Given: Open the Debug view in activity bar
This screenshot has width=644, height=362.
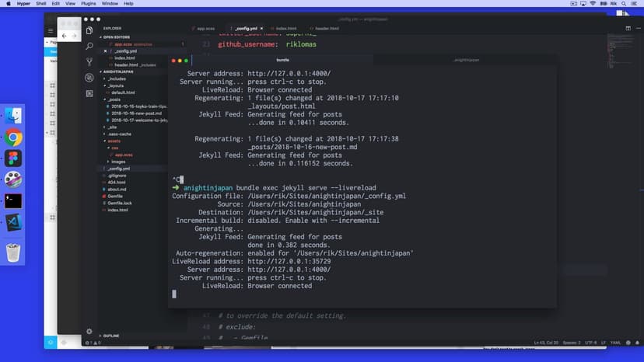Looking at the screenshot, I should tap(89, 78).
